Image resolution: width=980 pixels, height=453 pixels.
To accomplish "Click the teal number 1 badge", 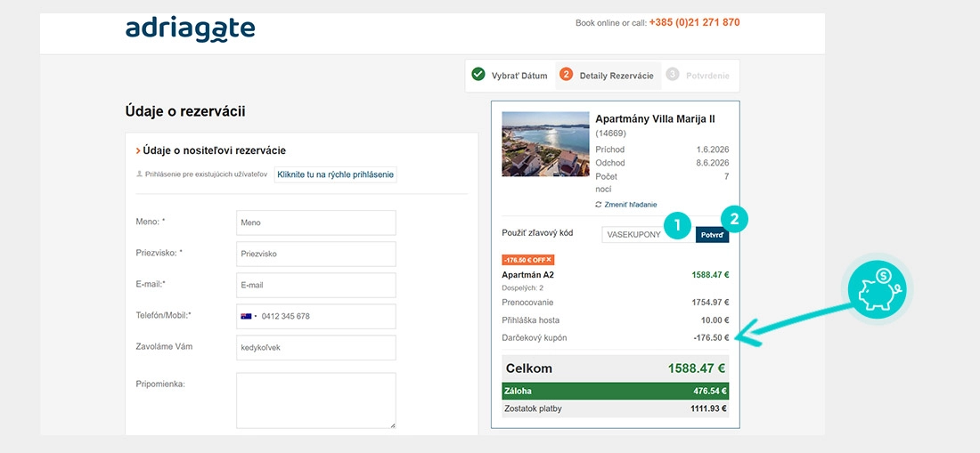I will pos(678,226).
